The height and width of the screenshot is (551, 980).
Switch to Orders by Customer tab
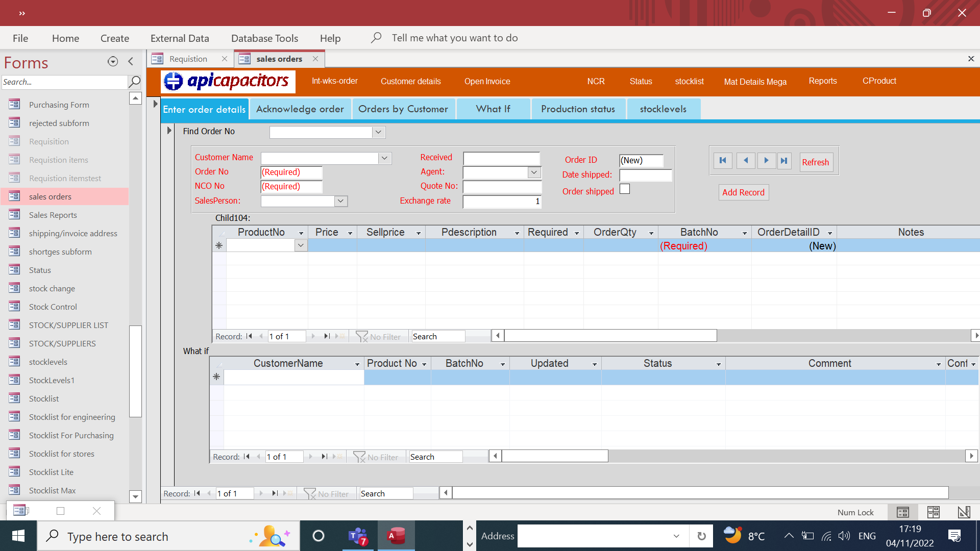[403, 109]
